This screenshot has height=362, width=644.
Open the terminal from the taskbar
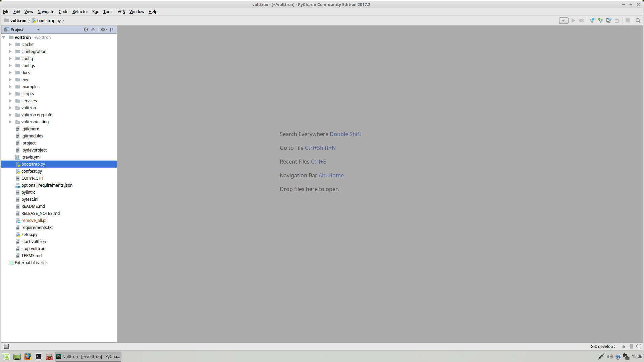(39, 357)
